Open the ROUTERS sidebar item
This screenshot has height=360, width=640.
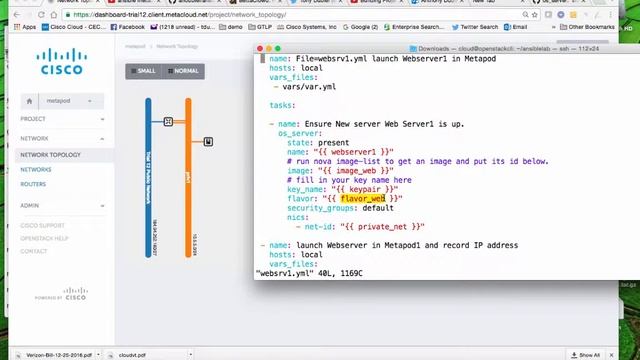tap(33, 184)
